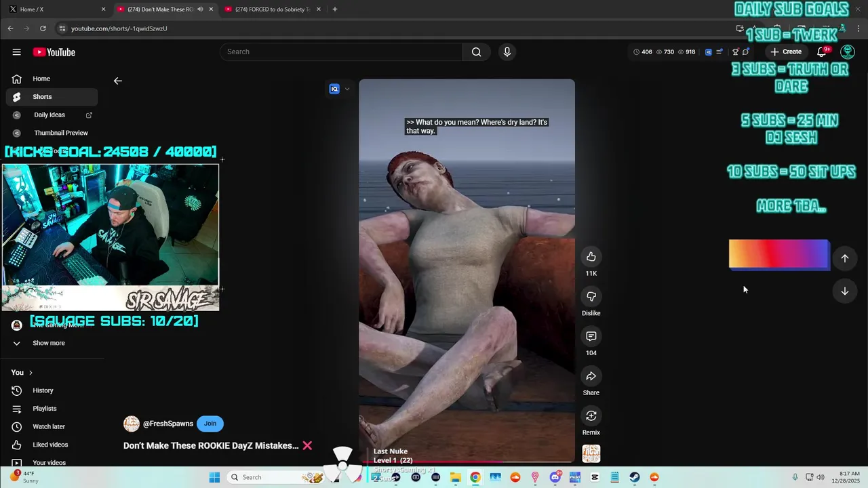Open the chat bubble icon in header
This screenshot has height=488, width=868.
[745, 52]
